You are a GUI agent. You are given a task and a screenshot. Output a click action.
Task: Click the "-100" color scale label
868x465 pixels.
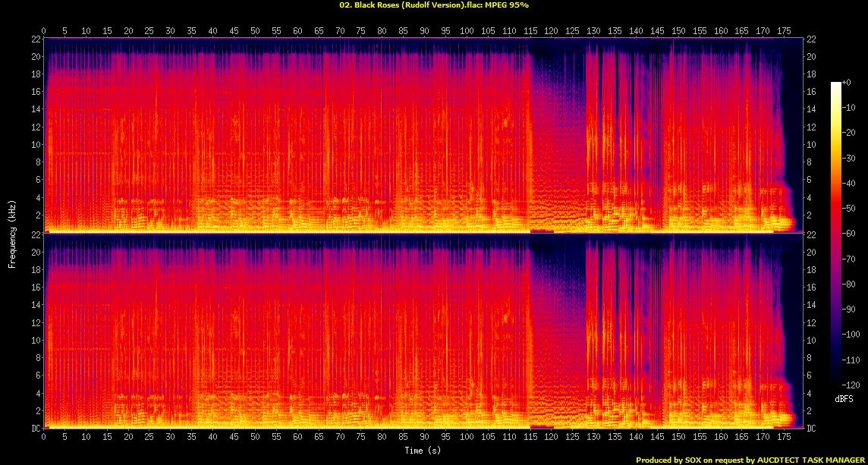click(x=849, y=335)
